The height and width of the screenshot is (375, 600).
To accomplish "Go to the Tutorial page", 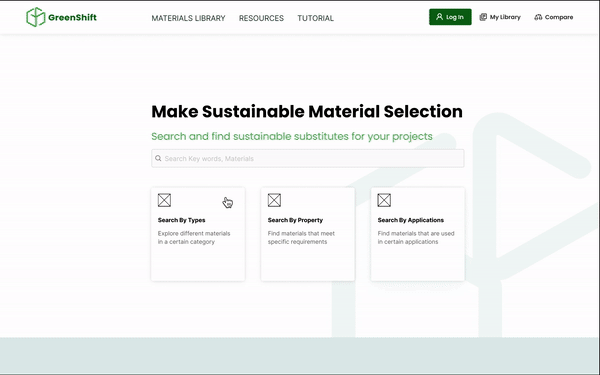I will point(316,18).
